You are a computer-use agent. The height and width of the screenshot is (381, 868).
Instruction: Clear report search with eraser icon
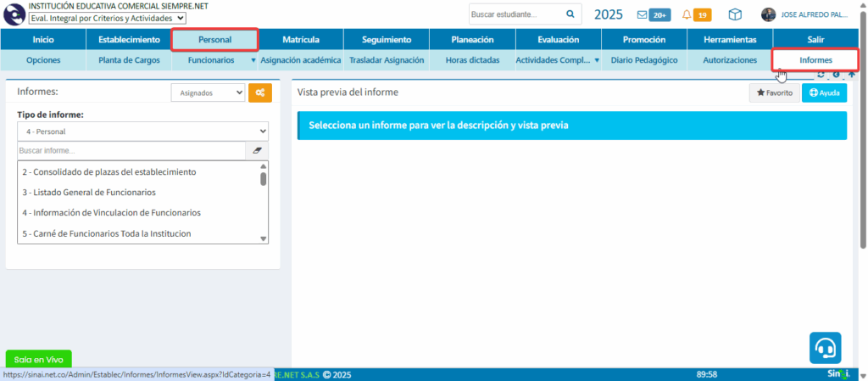point(257,150)
